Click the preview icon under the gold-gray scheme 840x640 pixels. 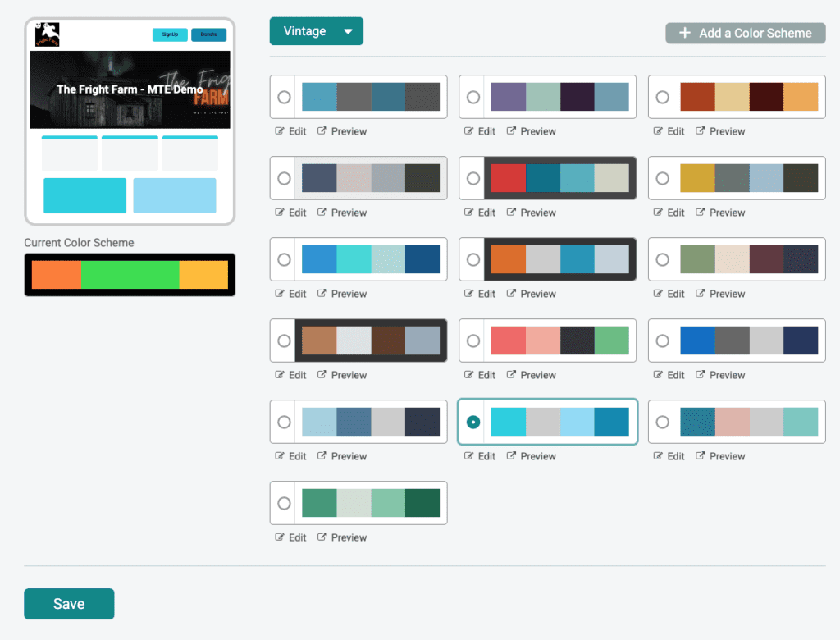701,213
